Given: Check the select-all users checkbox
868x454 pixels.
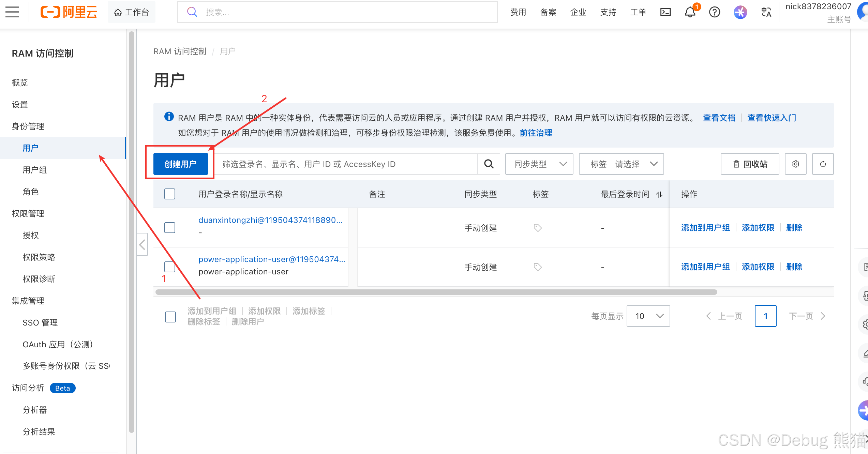Looking at the screenshot, I should tap(169, 194).
